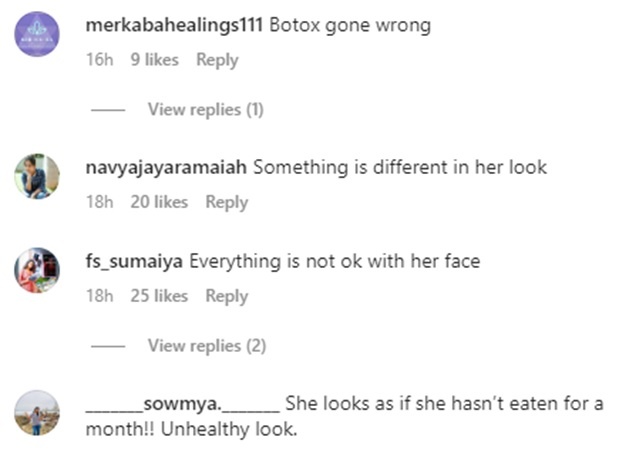The width and height of the screenshot is (619, 454).
Task: Click the 16h timestamp
Action: [99, 60]
